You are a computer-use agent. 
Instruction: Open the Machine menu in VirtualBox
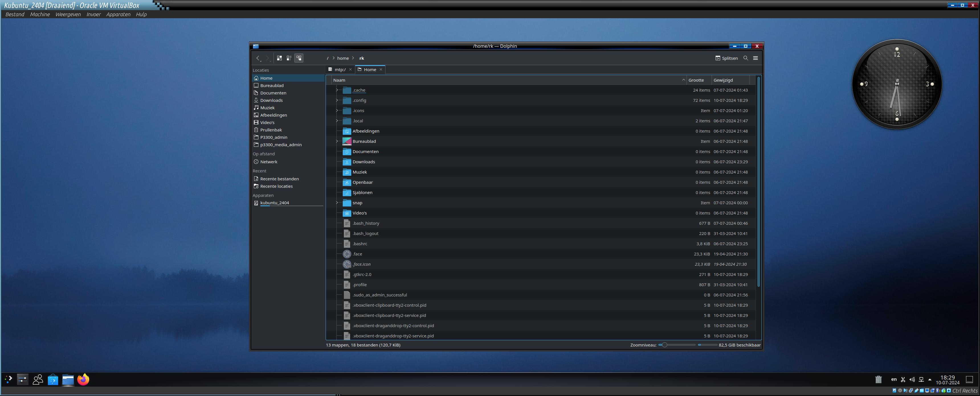[40, 15]
